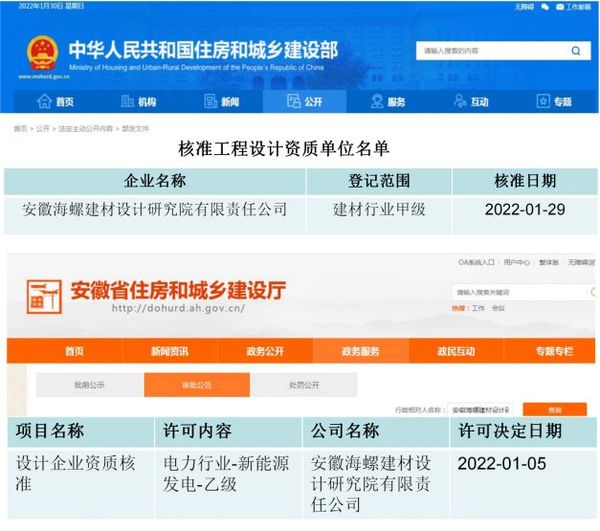
Task: Click the Anhui housing department orange logo
Action: coord(46,294)
